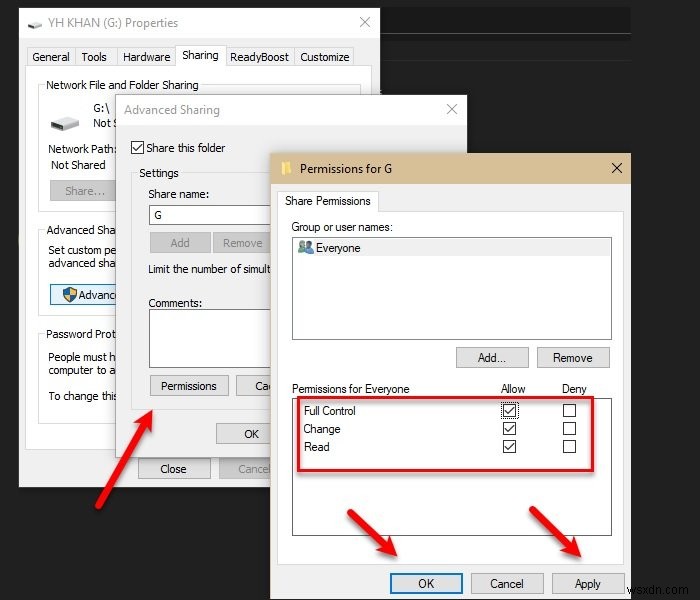Open the General tab

coord(51,57)
